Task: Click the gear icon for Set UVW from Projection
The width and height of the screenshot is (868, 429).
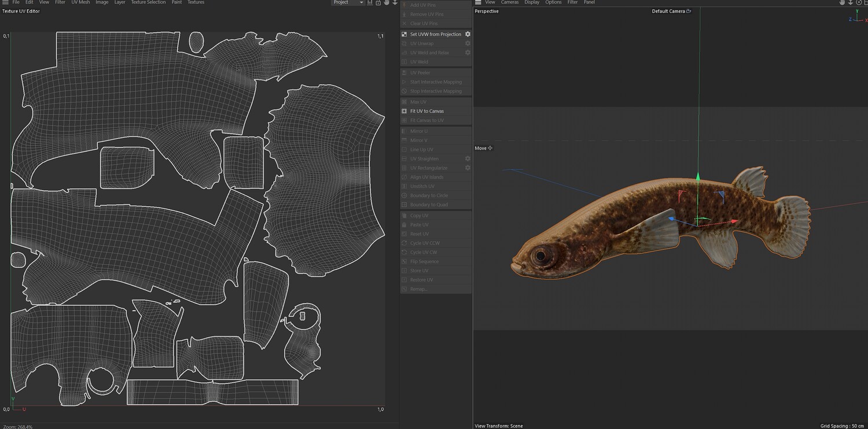Action: (x=468, y=34)
